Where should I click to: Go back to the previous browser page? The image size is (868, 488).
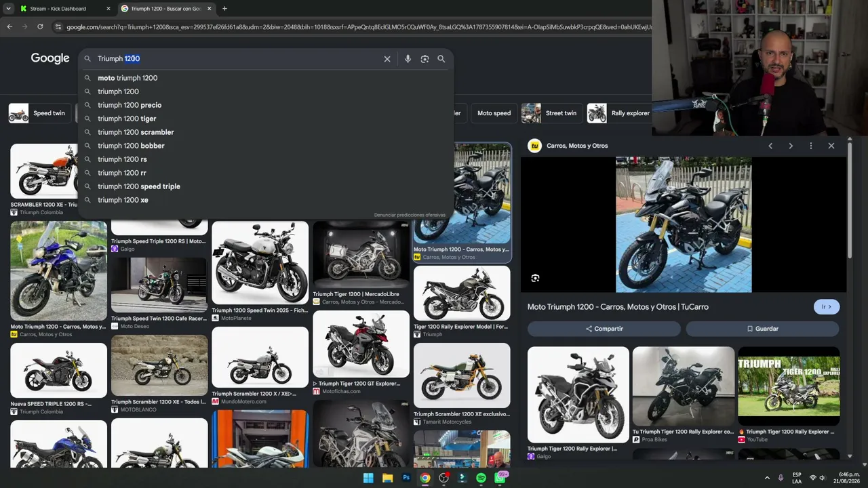coord(9,26)
